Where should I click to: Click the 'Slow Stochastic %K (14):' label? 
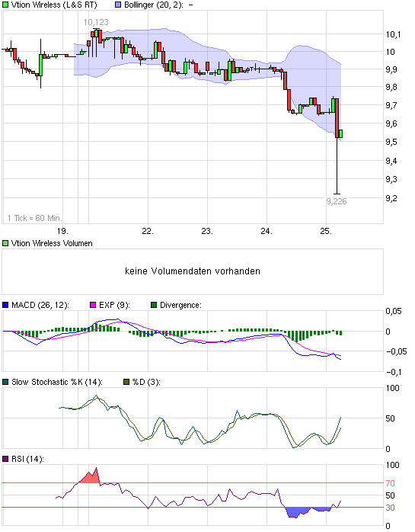57,382
